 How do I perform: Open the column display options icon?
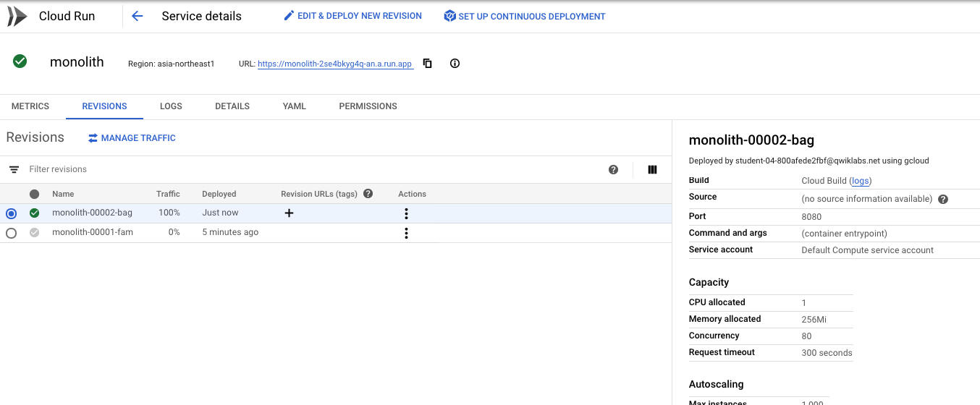point(652,169)
